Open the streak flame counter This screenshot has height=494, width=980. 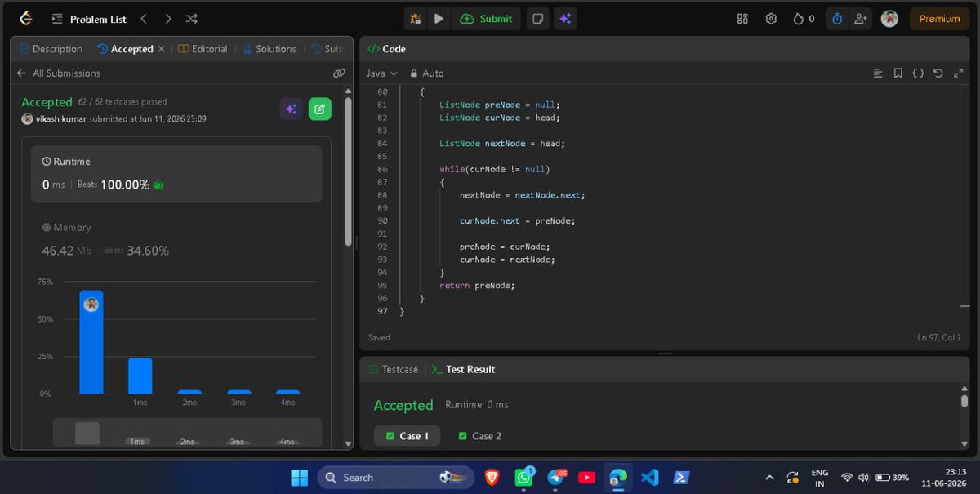(804, 19)
